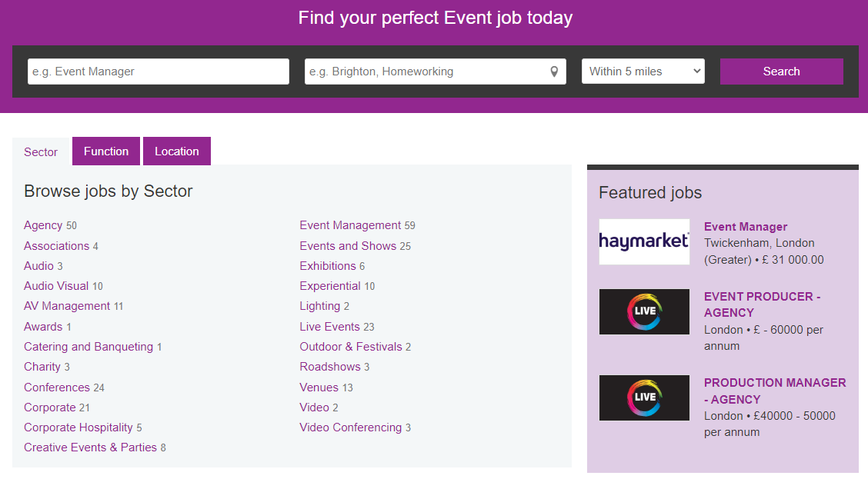Image resolution: width=868 pixels, height=479 pixels.
Task: Click the Haymarket company logo
Action: pos(644,241)
